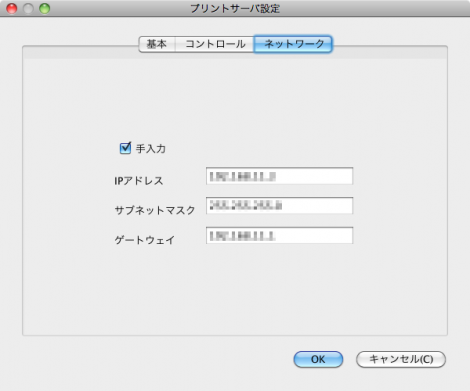470x391 pixels.
Task: Click the ゲートウェイ label
Action: click(144, 240)
